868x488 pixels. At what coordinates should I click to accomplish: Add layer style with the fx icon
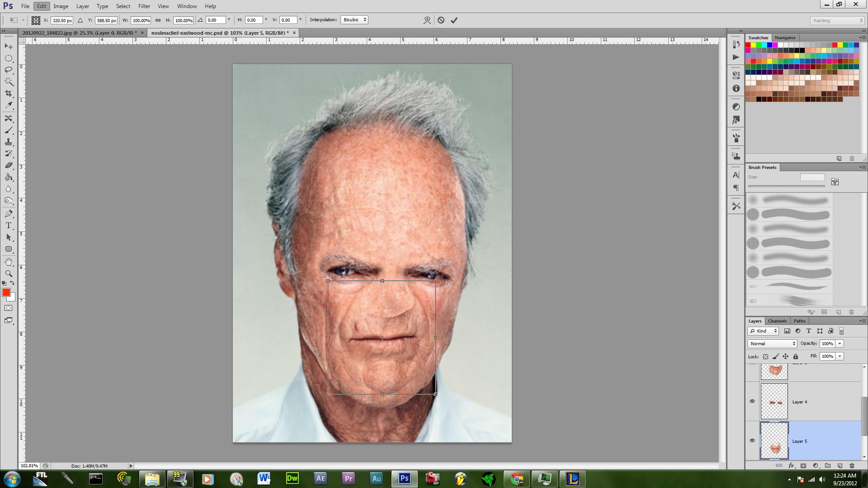(x=791, y=465)
